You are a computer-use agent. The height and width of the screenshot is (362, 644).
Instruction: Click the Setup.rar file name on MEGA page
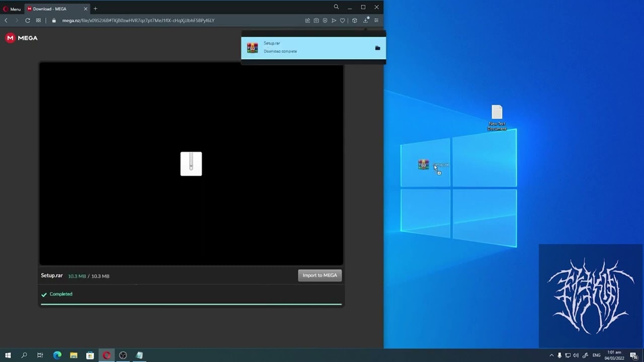pos(52,276)
